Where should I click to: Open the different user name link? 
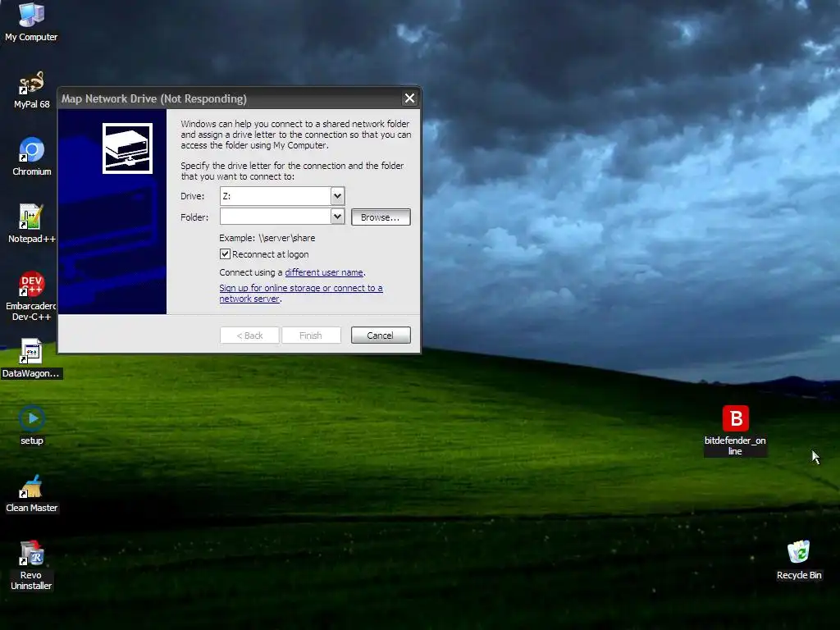click(x=323, y=272)
